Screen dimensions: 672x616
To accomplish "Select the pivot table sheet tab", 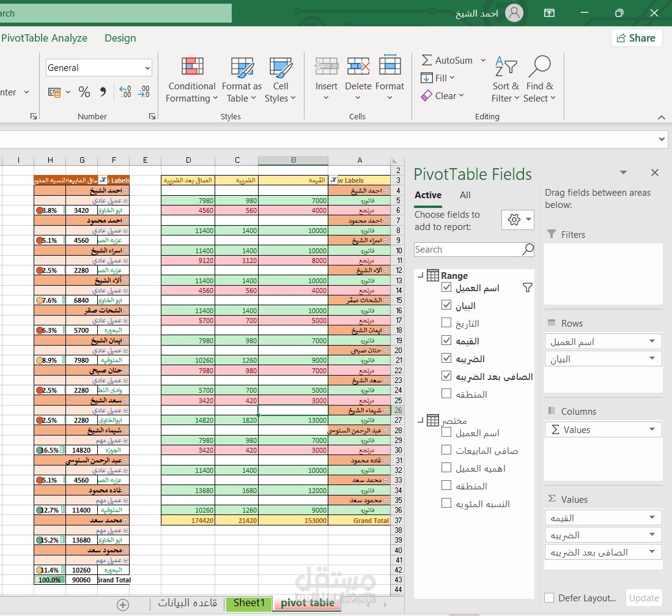I will [x=308, y=603].
